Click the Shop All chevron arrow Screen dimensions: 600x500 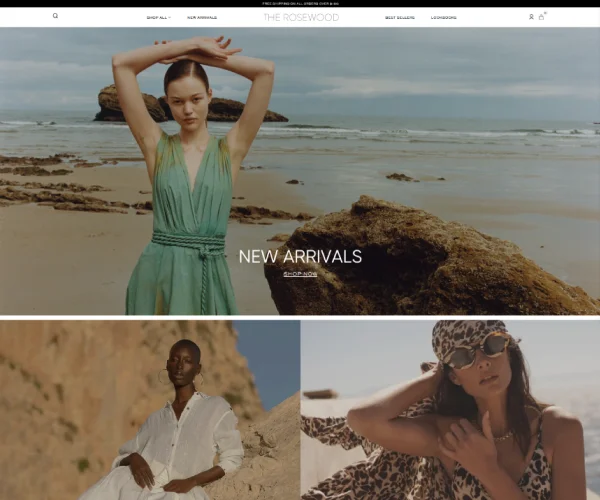click(x=170, y=17)
